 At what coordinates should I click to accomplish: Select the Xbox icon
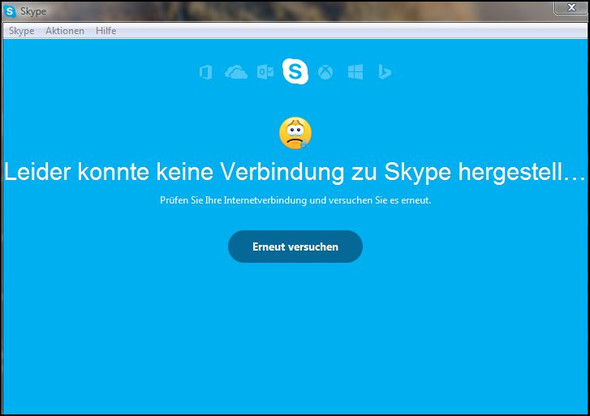coord(325,72)
